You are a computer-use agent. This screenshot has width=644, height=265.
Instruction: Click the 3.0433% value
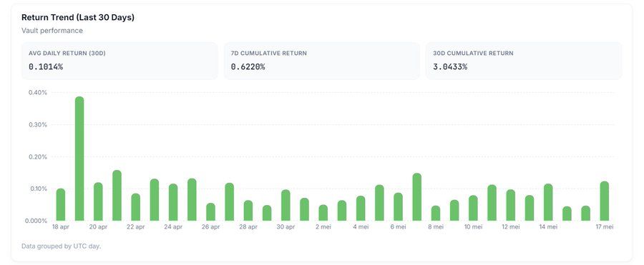(450, 67)
